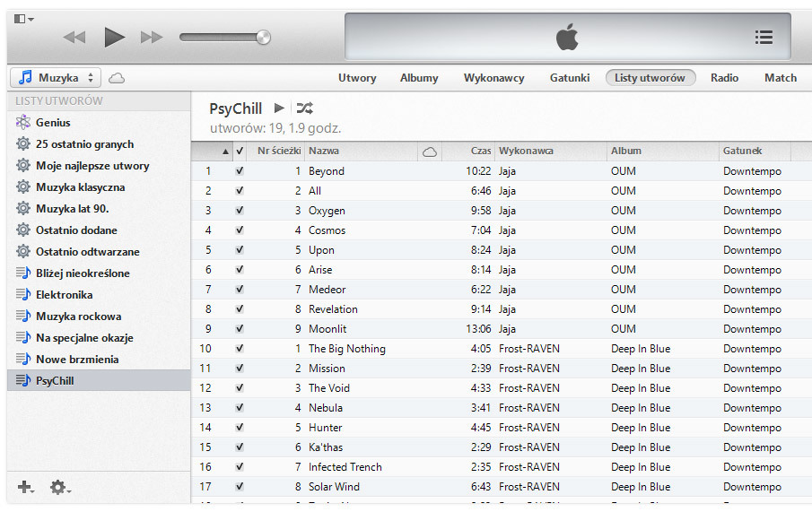This screenshot has height=512, width=812.
Task: Switch to the Utwory tab
Action: [x=357, y=78]
